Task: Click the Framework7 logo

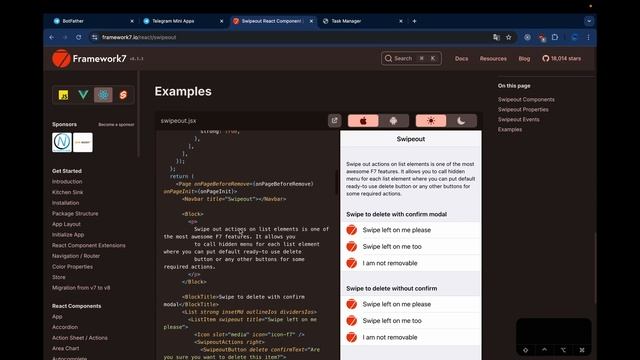Action: (x=89, y=59)
